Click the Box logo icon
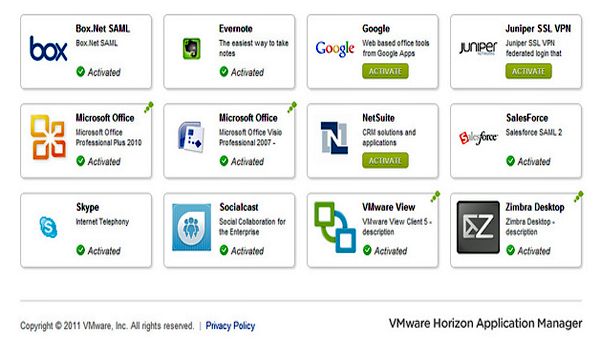Image resolution: width=600 pixels, height=363 pixels. click(48, 49)
